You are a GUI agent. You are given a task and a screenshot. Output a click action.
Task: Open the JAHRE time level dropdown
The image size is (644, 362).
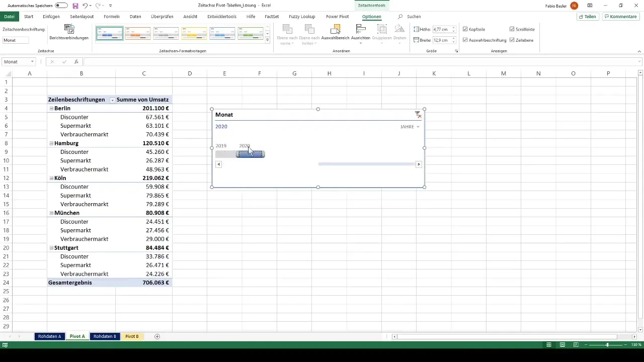[410, 127]
